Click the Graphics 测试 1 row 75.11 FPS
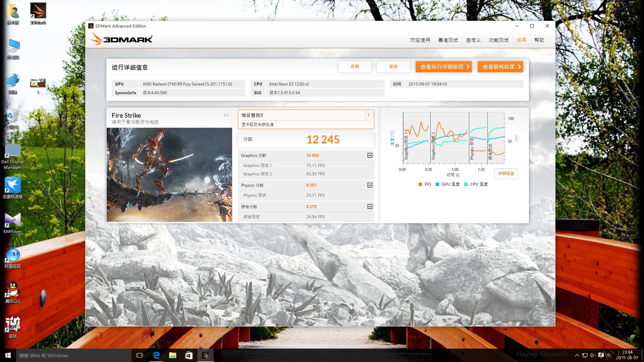 point(306,166)
